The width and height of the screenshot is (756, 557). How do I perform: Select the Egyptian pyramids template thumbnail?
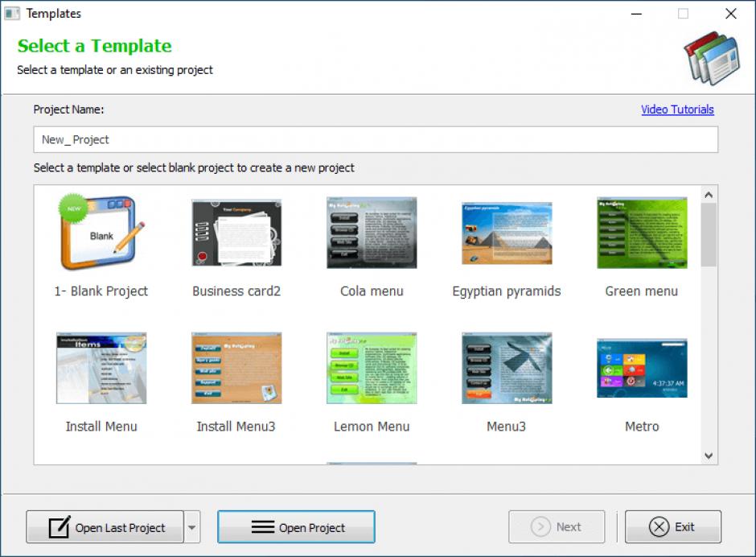click(507, 233)
